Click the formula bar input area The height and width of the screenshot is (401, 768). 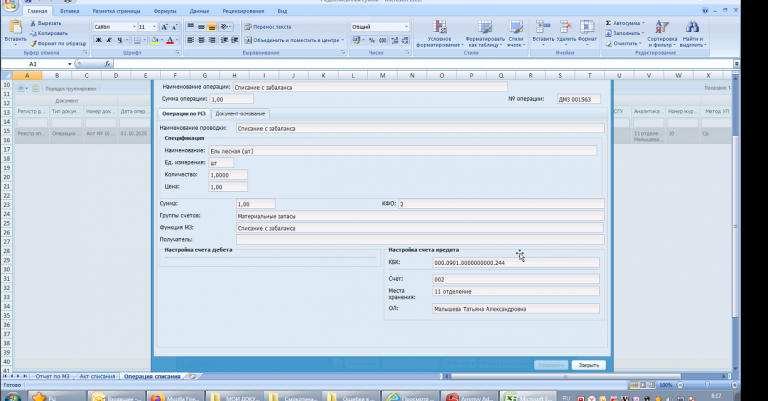pos(423,64)
